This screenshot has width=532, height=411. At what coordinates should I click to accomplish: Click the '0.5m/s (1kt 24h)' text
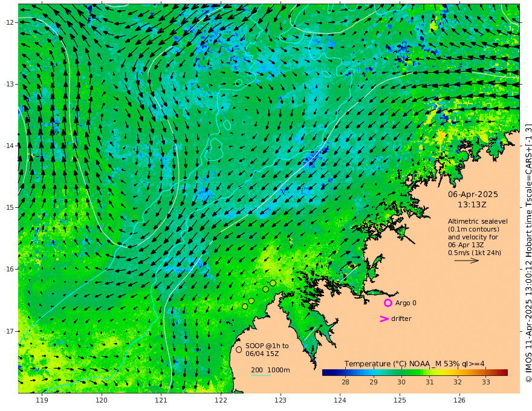click(475, 253)
